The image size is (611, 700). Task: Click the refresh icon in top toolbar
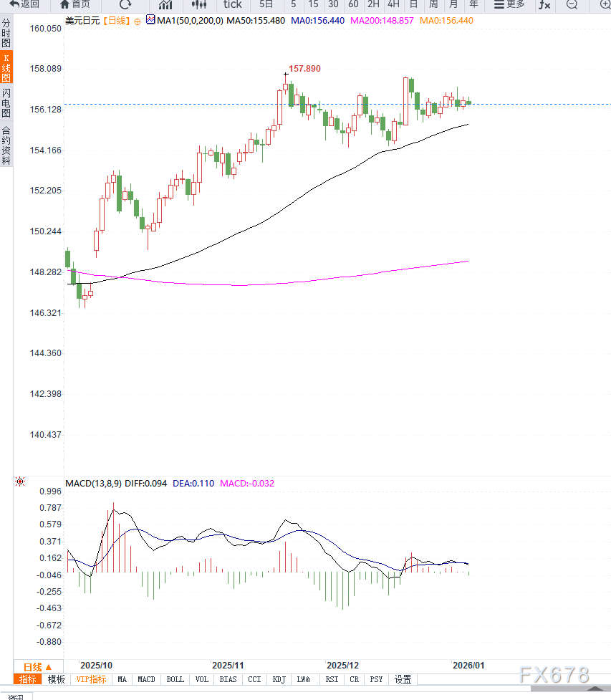(x=125, y=4)
